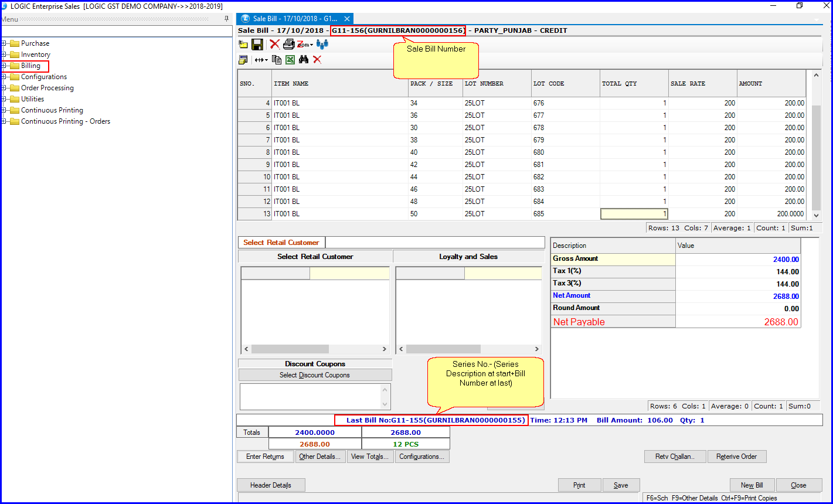Click the TOTAL QTY column header
Image resolution: width=833 pixels, height=504 pixels.
(634, 84)
